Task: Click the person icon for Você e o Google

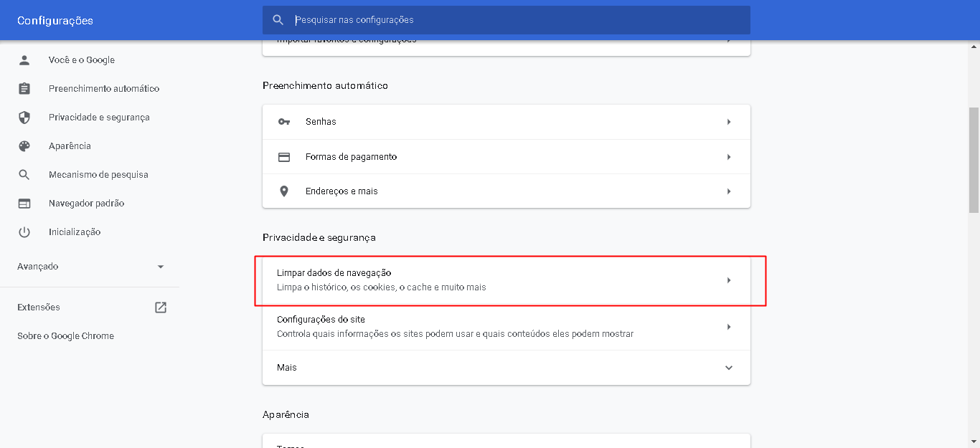Action: tap(24, 60)
